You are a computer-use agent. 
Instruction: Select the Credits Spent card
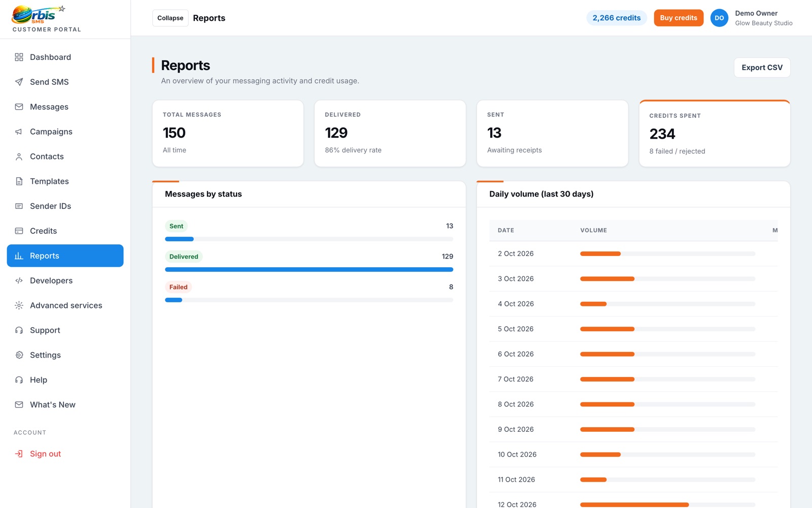715,134
